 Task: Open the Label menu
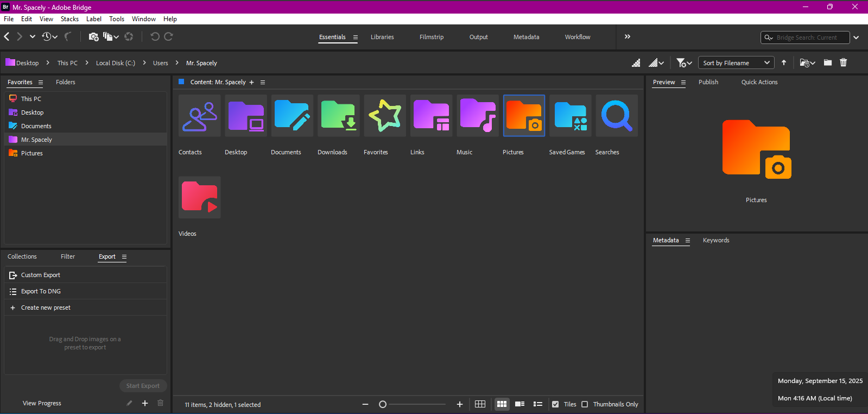click(x=94, y=19)
